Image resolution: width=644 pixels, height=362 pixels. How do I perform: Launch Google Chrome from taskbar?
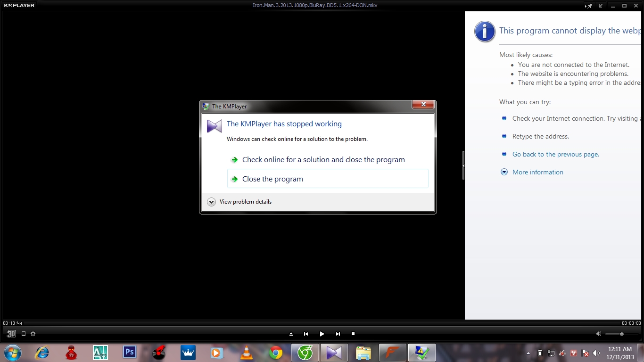pos(276,353)
